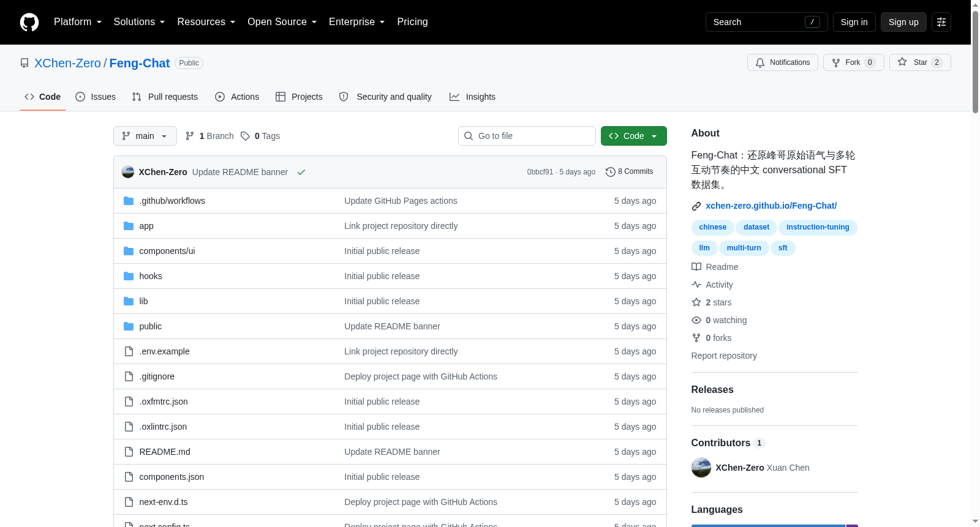Click the Sign up button

click(x=903, y=22)
